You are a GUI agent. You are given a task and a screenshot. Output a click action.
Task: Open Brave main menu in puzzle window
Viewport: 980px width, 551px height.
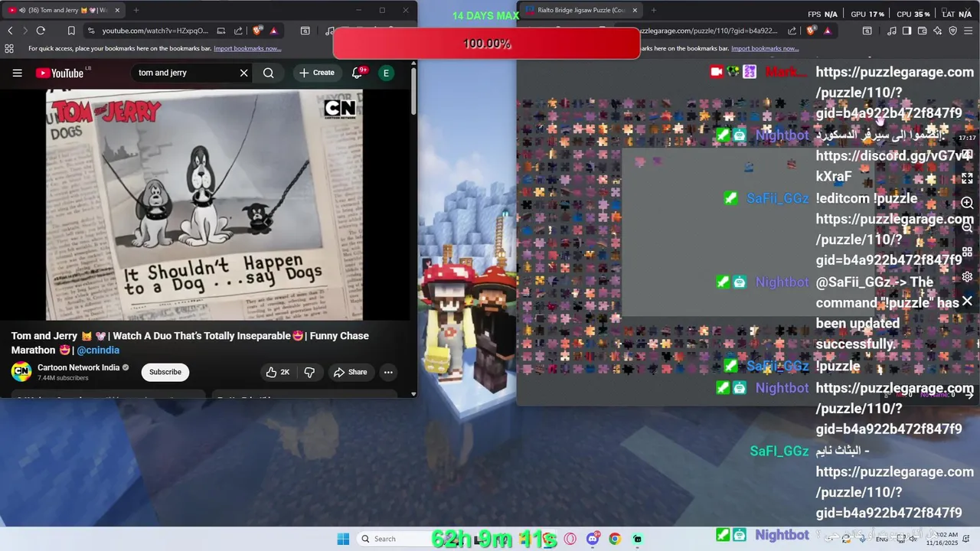tap(969, 31)
